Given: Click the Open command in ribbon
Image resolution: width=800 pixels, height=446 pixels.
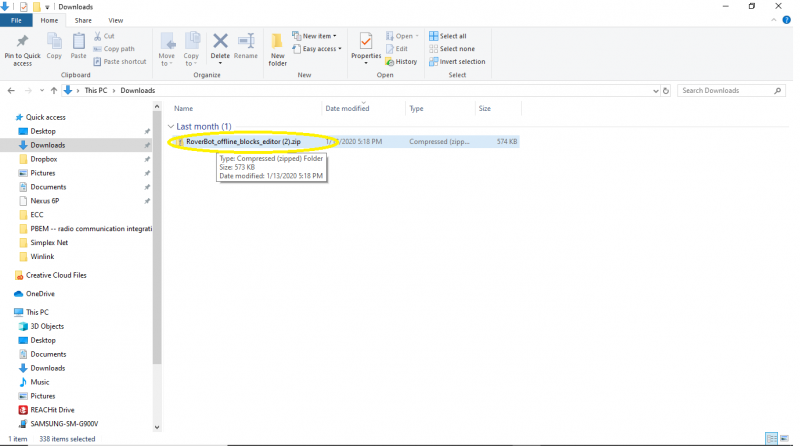Looking at the screenshot, I should click(x=402, y=36).
